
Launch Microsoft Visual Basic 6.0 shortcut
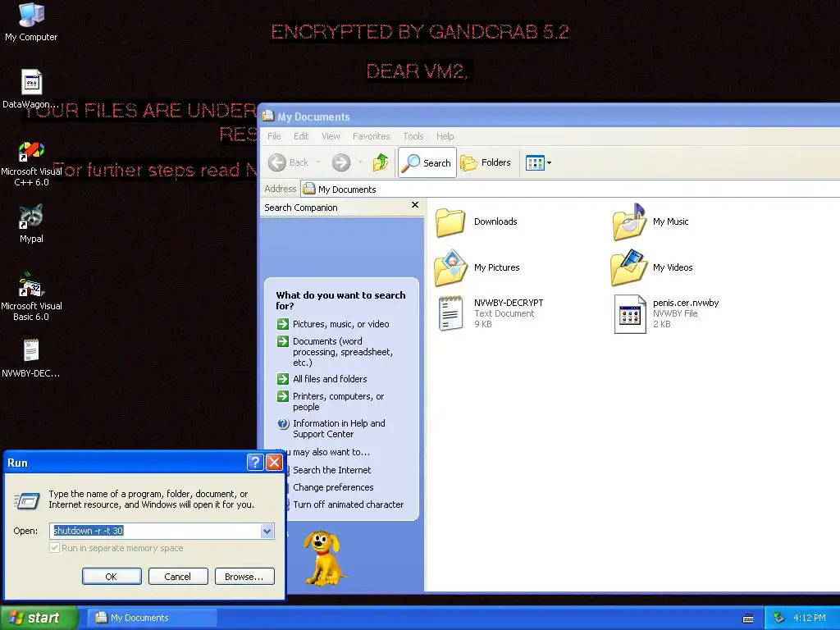pyautogui.click(x=31, y=297)
